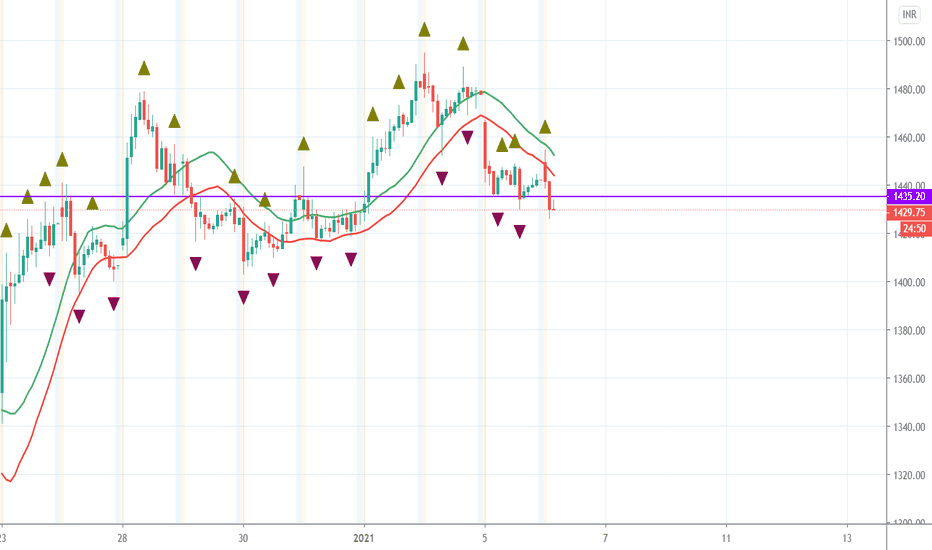Click the 1360.00 price axis label

909,379
